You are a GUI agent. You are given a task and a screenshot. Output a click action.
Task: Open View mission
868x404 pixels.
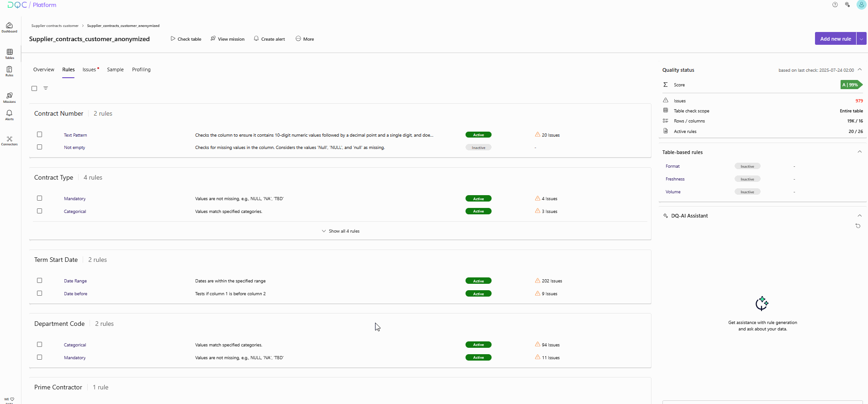[228, 39]
